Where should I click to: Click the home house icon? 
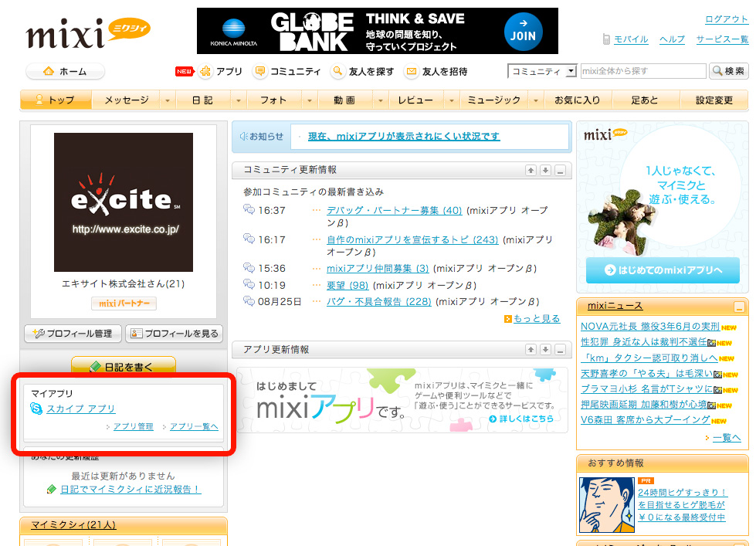coord(49,71)
